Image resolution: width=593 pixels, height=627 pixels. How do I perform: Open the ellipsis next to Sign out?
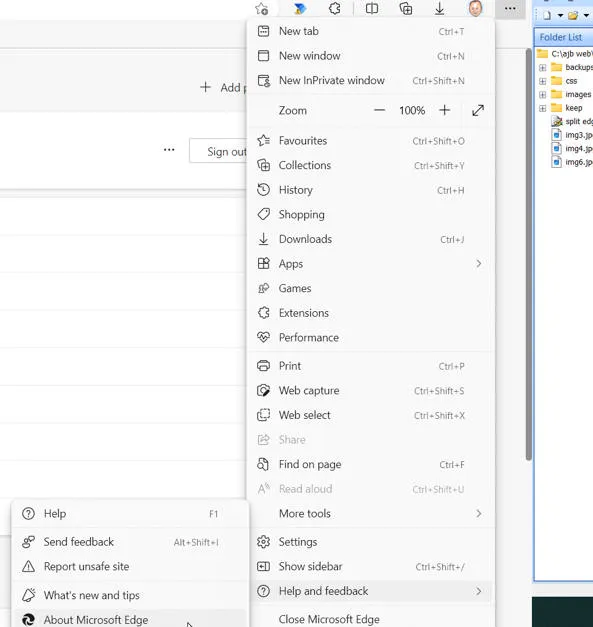coord(169,150)
